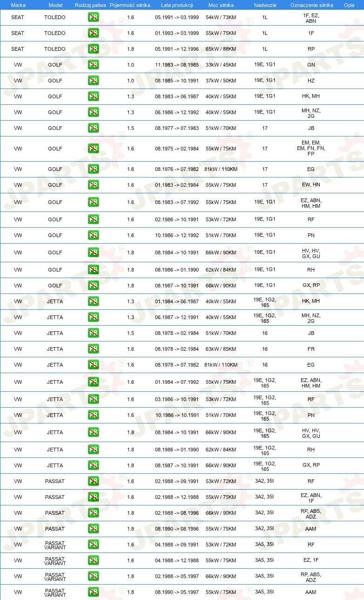Image resolution: width=364 pixels, height=600 pixels.
Task: Select the '02.1986 -> 10.1991' GOLF dates
Action: [x=177, y=219]
